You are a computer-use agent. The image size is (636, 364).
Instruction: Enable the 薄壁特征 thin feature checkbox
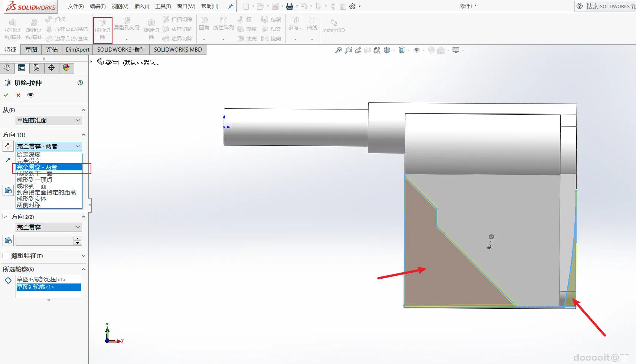[x=6, y=256]
